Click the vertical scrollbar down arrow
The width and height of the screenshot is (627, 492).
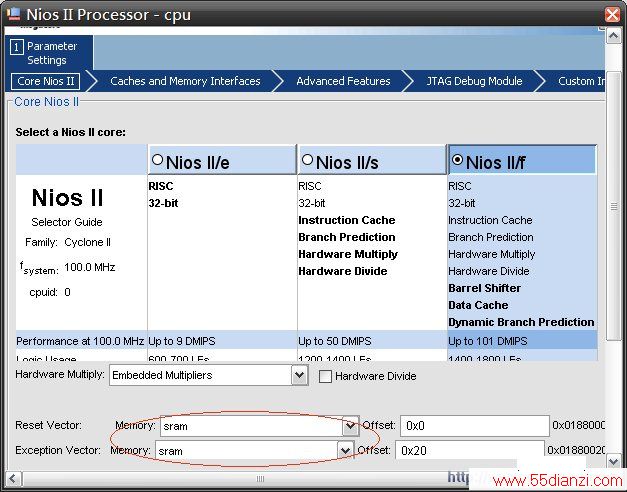click(x=613, y=461)
